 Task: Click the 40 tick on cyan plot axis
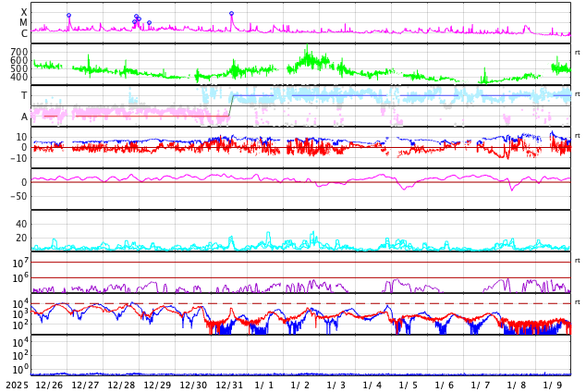[x=21, y=224]
